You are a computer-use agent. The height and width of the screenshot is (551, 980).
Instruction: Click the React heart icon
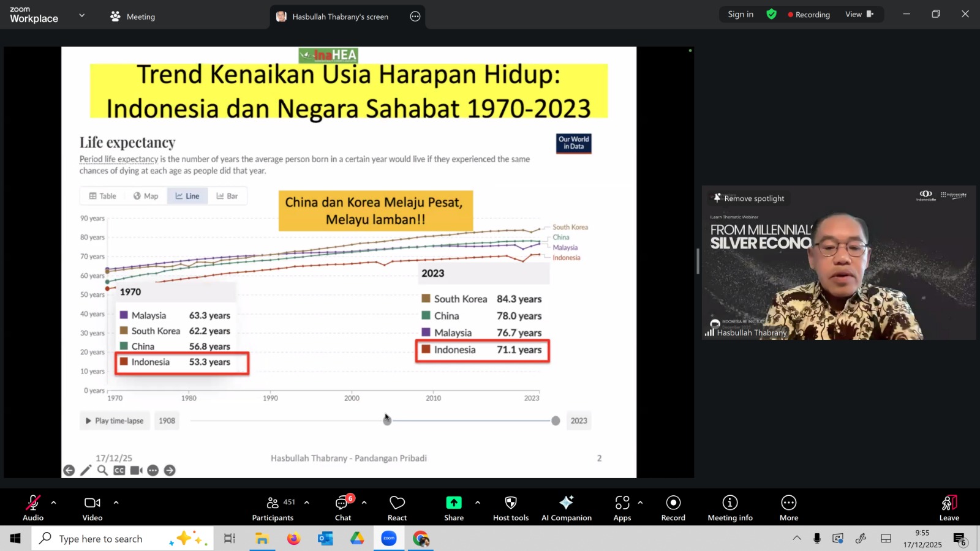[x=397, y=508]
